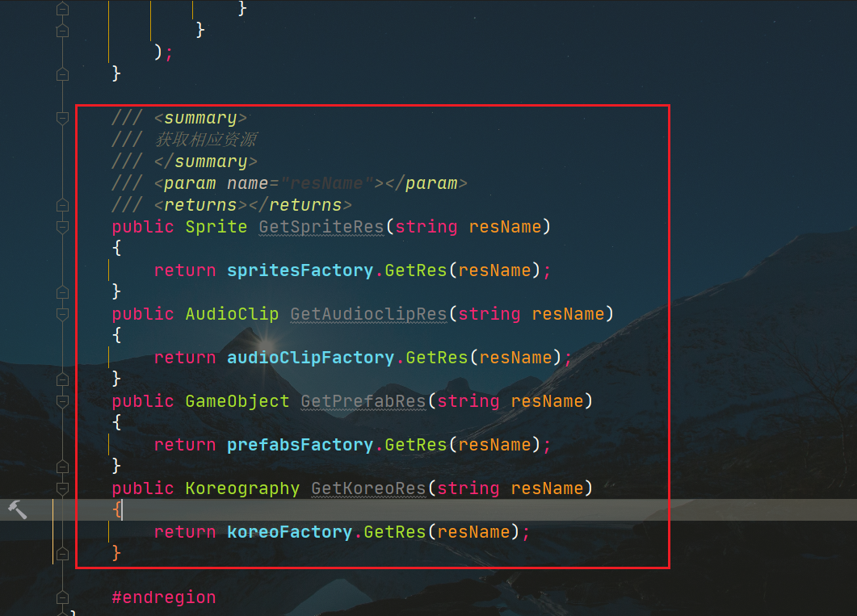Click the spritesFactory field reference

click(300, 270)
